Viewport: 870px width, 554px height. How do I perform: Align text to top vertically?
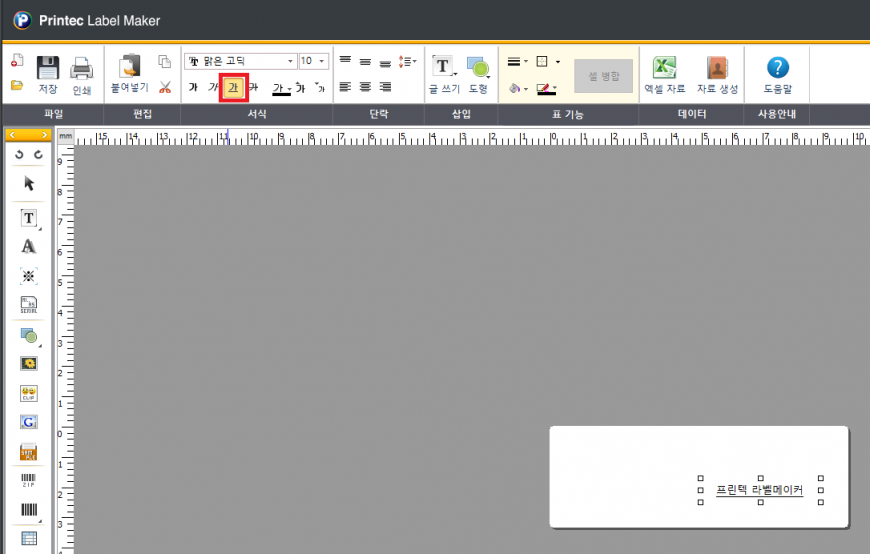pos(345,61)
